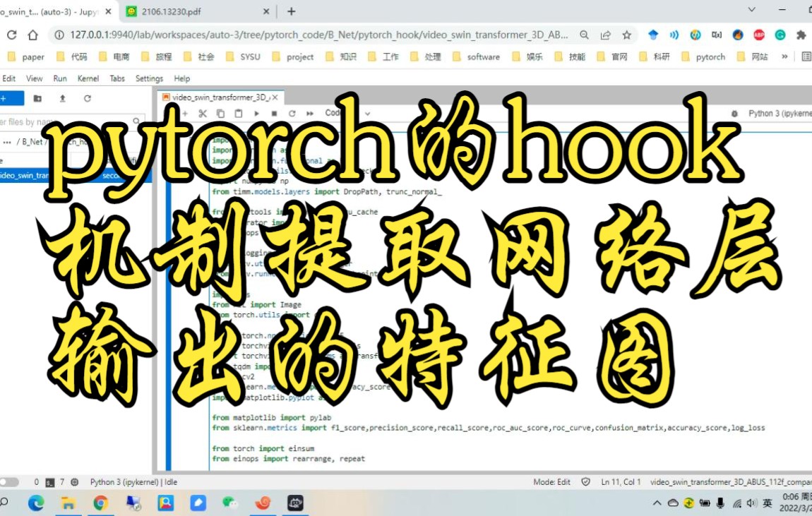
Task: Click the address bar URL field
Action: pyautogui.click(x=318, y=35)
